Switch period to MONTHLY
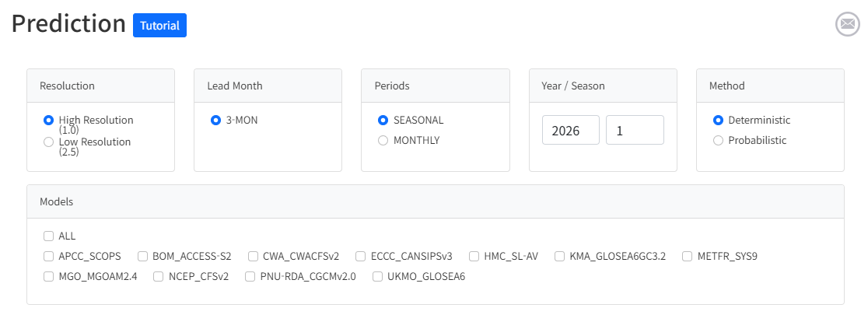 (x=383, y=141)
